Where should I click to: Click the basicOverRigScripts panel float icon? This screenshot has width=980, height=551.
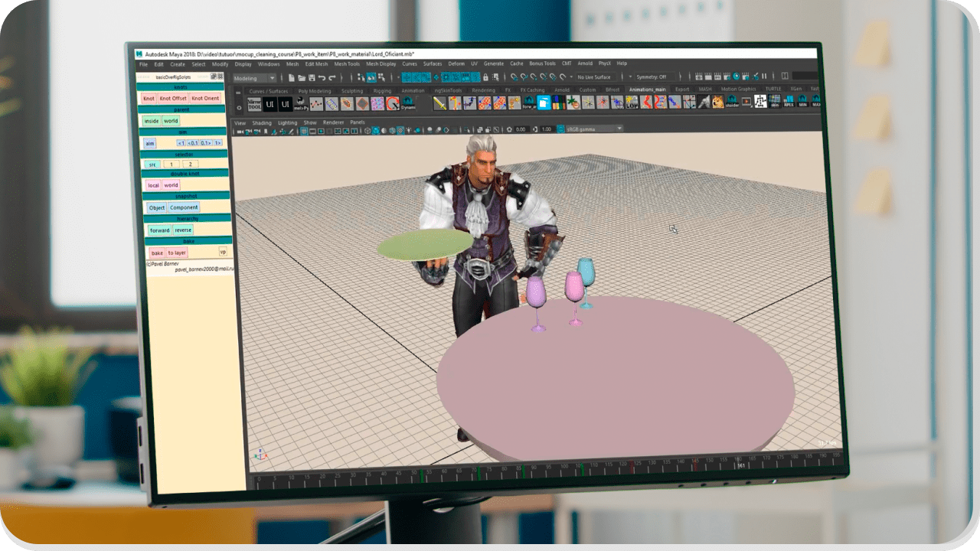tap(214, 77)
